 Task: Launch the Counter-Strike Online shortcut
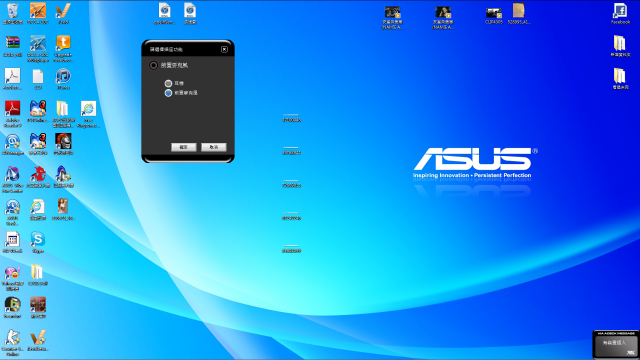tap(13, 338)
